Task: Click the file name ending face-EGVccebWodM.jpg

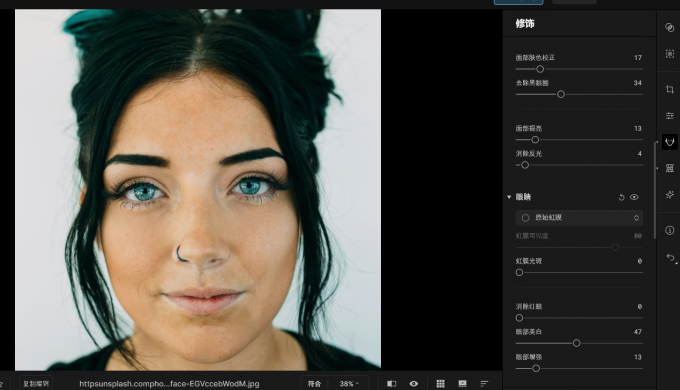Action: coord(169,383)
